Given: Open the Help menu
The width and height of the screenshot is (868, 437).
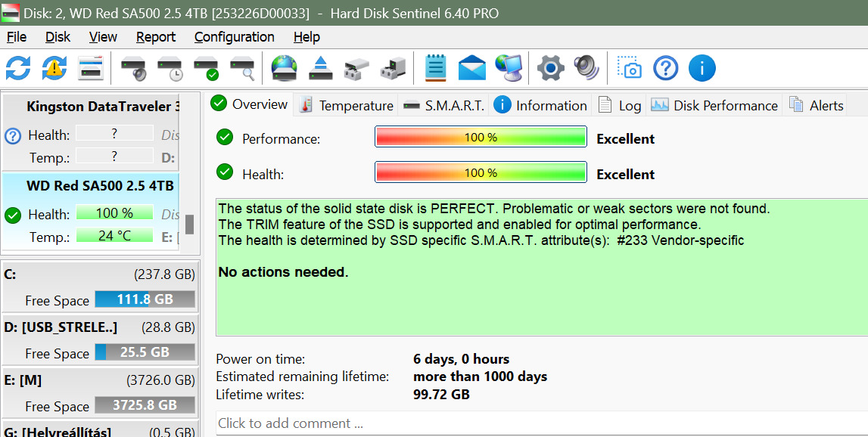Looking at the screenshot, I should (306, 37).
